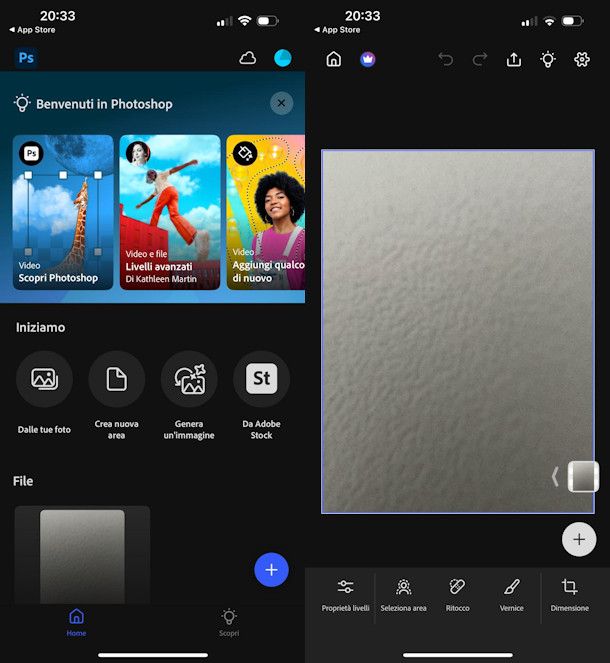Tap the share export icon
610x663 pixels.
click(x=514, y=59)
